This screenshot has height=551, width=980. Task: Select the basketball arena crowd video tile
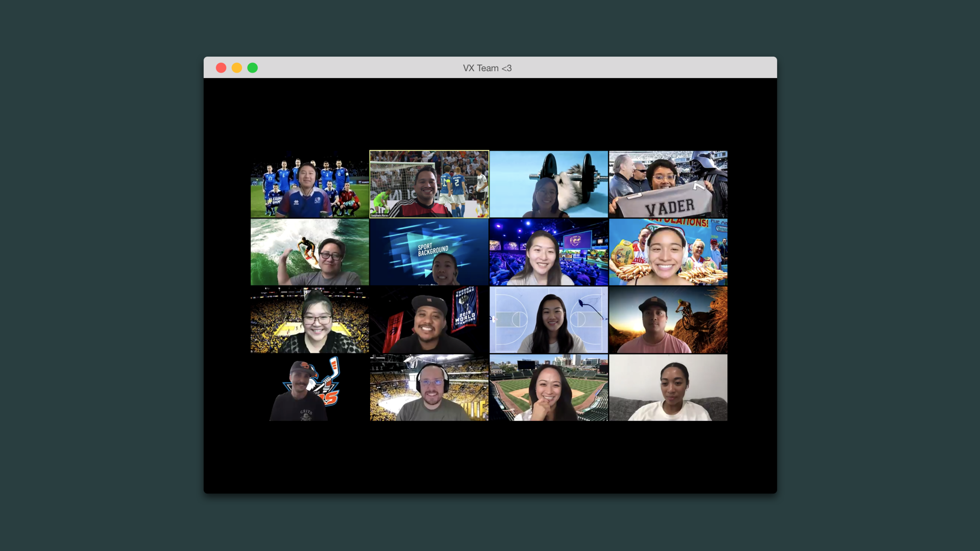click(x=310, y=320)
